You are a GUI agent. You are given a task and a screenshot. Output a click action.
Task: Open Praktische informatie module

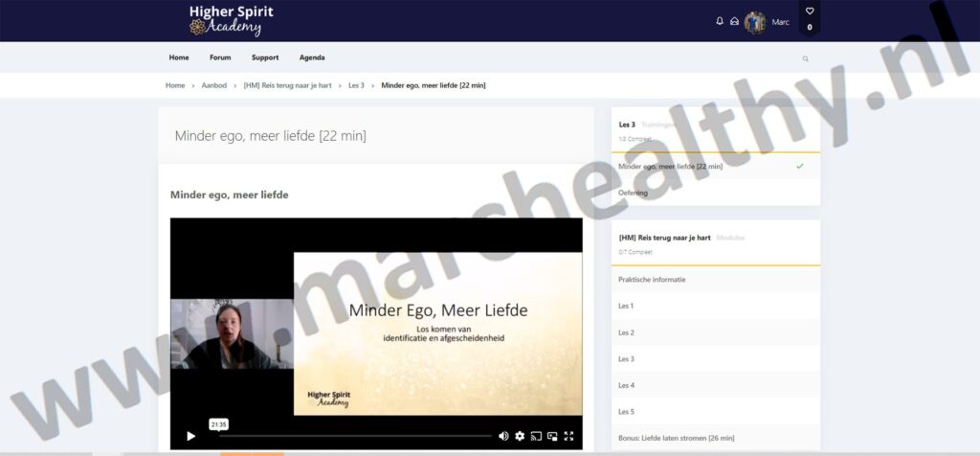[x=652, y=280]
